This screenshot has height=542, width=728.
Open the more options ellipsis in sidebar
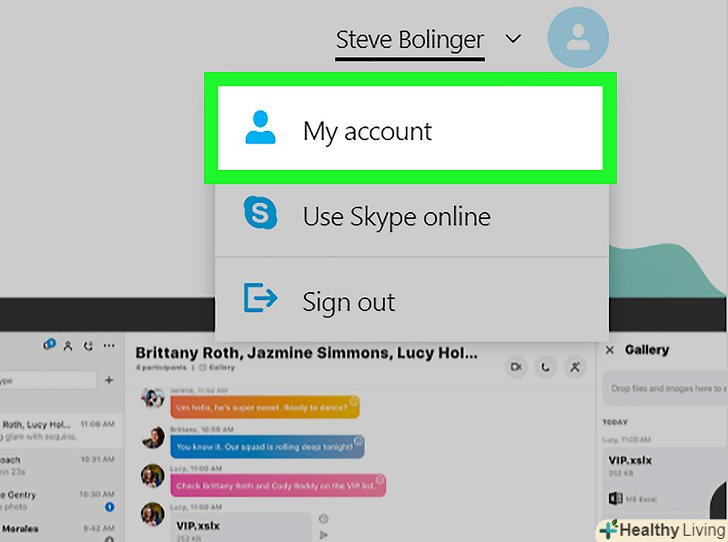click(109, 346)
